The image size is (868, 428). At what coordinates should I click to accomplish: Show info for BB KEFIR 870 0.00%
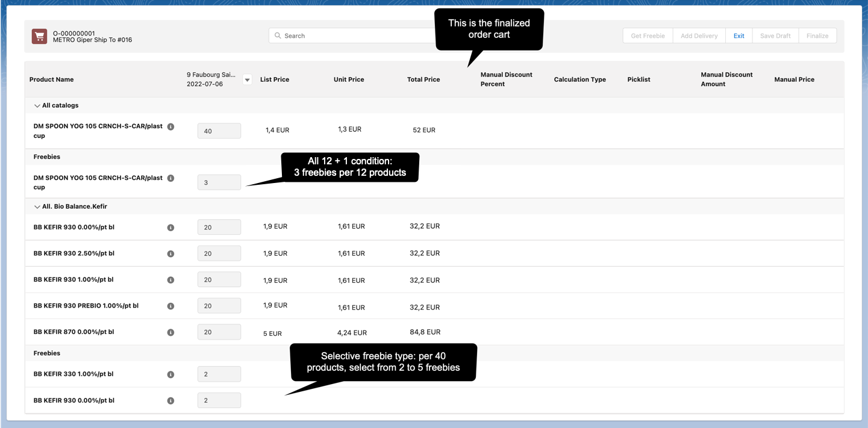170,332
